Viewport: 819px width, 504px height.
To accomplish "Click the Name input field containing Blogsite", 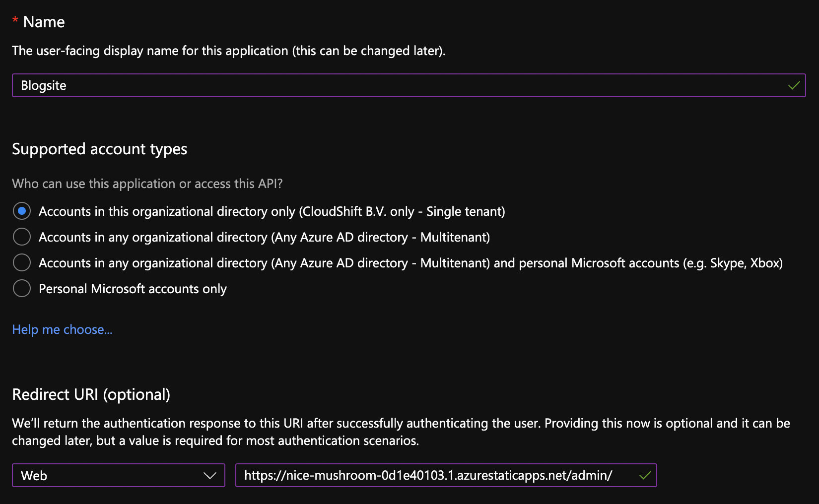I will (x=397, y=85).
